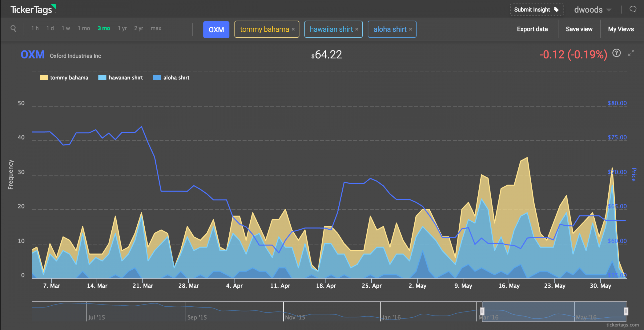Viewport: 644px width, 330px height.
Task: Select the 1 w time range
Action: tap(66, 28)
